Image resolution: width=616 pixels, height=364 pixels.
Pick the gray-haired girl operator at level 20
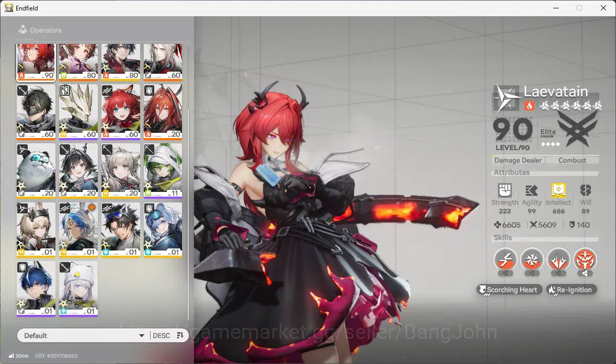coord(121,170)
